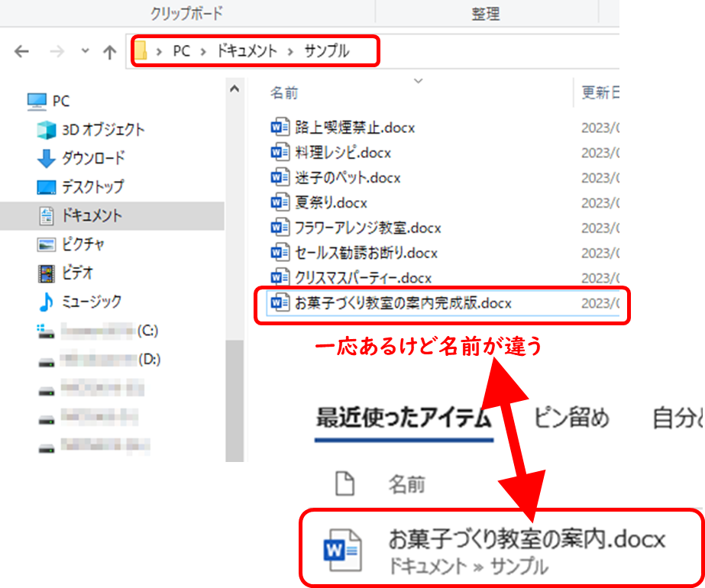Click the navigation pane scrollbar thumb
The image size is (705, 588).
(234, 400)
